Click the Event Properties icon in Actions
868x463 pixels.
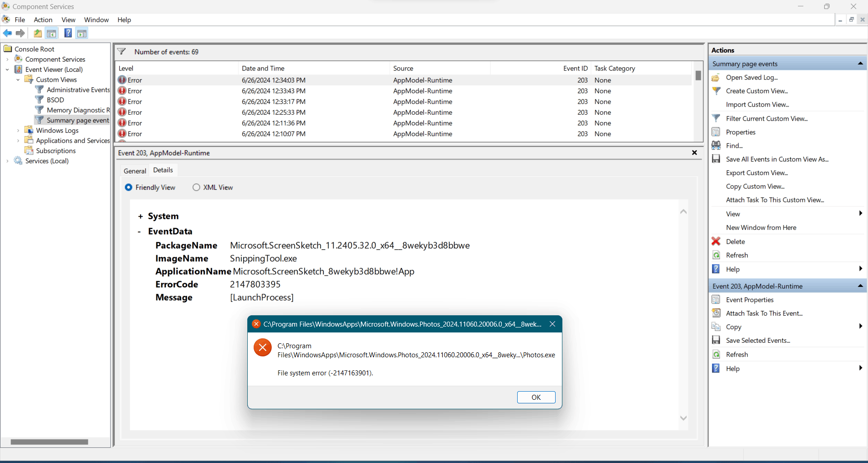coord(716,299)
